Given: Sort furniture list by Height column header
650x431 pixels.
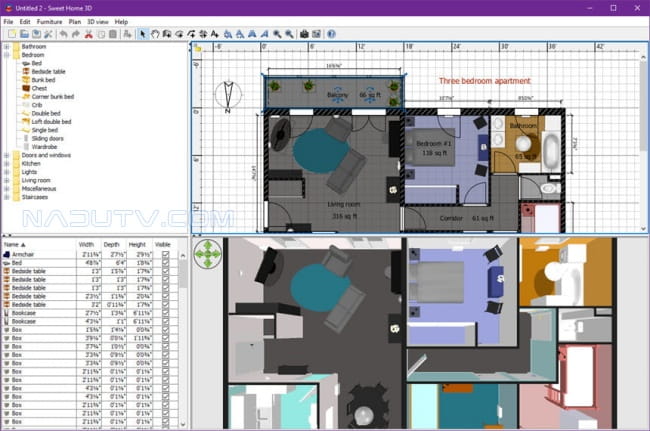Looking at the screenshot, I should [x=139, y=245].
